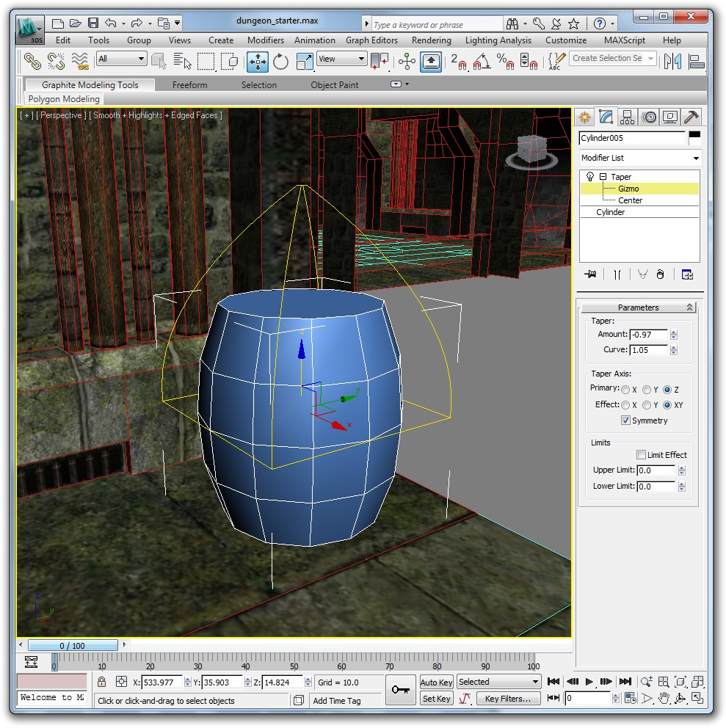The image size is (726, 728).
Task: Click the Mirror tool in main toolbar
Action: (x=672, y=62)
